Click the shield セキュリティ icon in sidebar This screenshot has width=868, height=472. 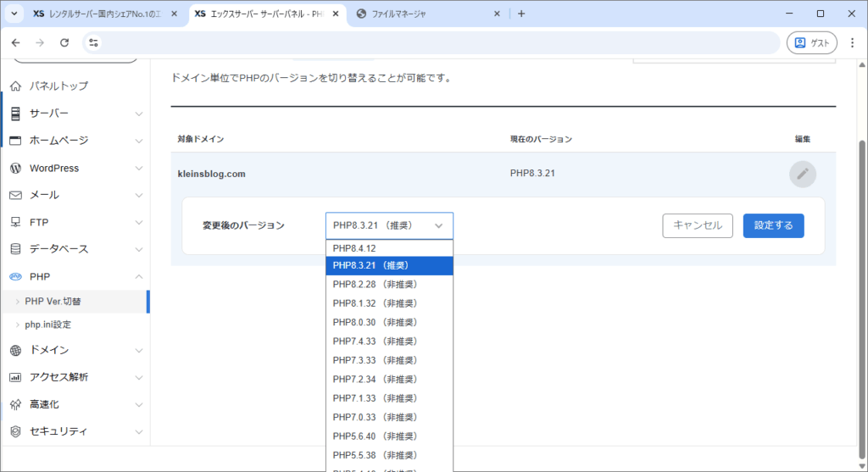click(x=15, y=431)
